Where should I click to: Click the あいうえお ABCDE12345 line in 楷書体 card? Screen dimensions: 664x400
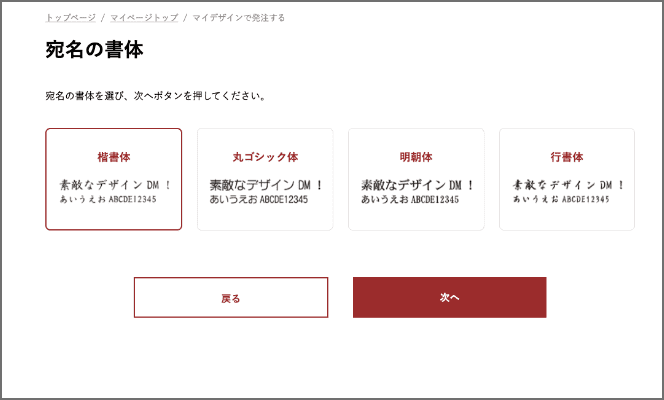[108, 199]
